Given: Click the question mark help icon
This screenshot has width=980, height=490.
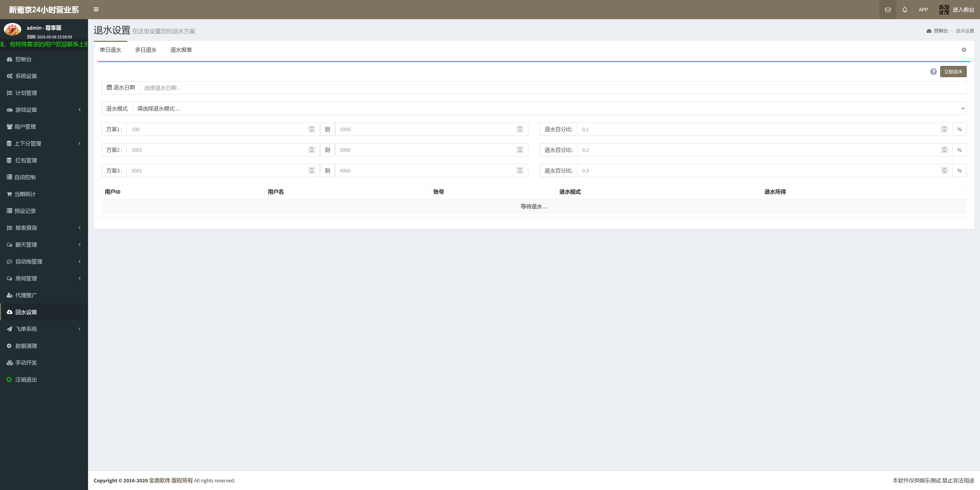Looking at the screenshot, I should tap(933, 72).
